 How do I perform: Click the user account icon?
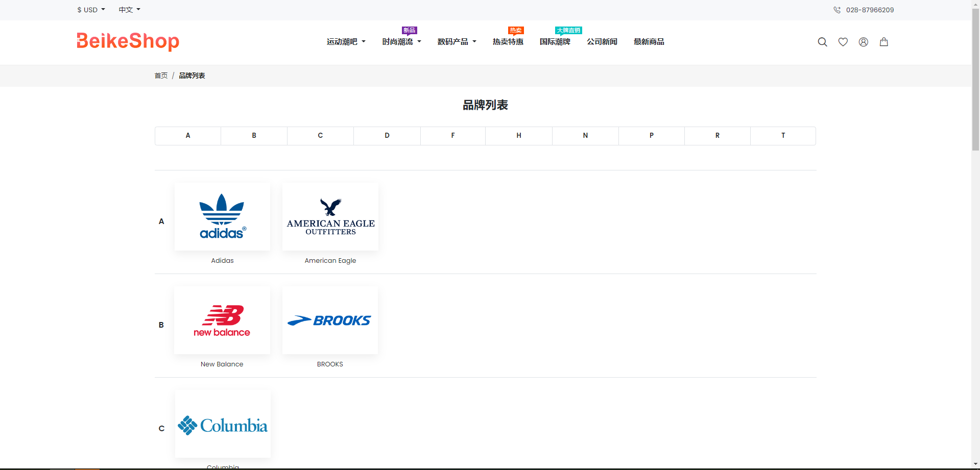[x=863, y=42]
